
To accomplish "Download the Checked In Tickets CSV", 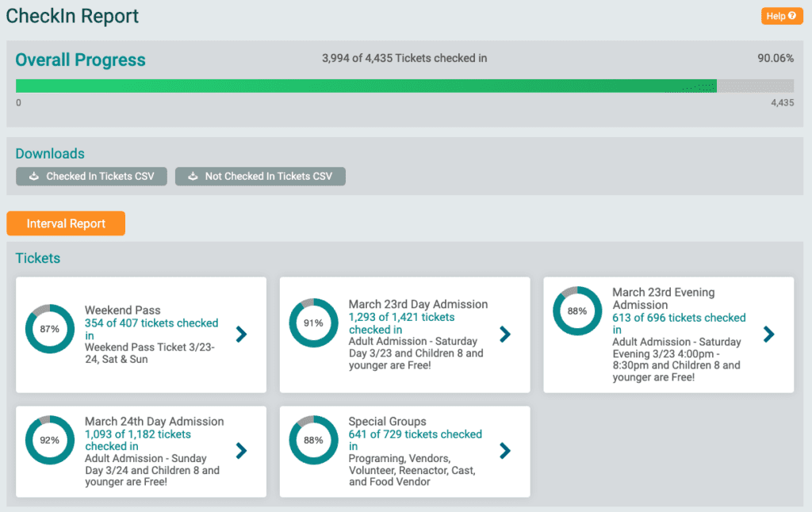I will point(91,176).
